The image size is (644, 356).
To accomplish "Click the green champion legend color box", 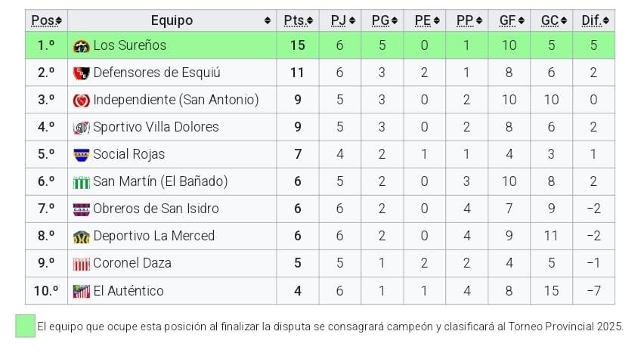I will click(25, 326).
